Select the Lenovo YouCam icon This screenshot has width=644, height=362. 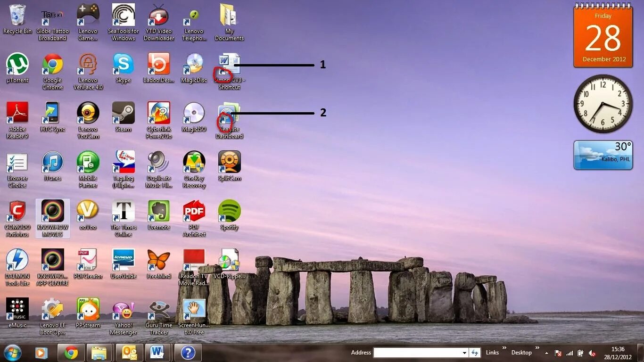[88, 113]
